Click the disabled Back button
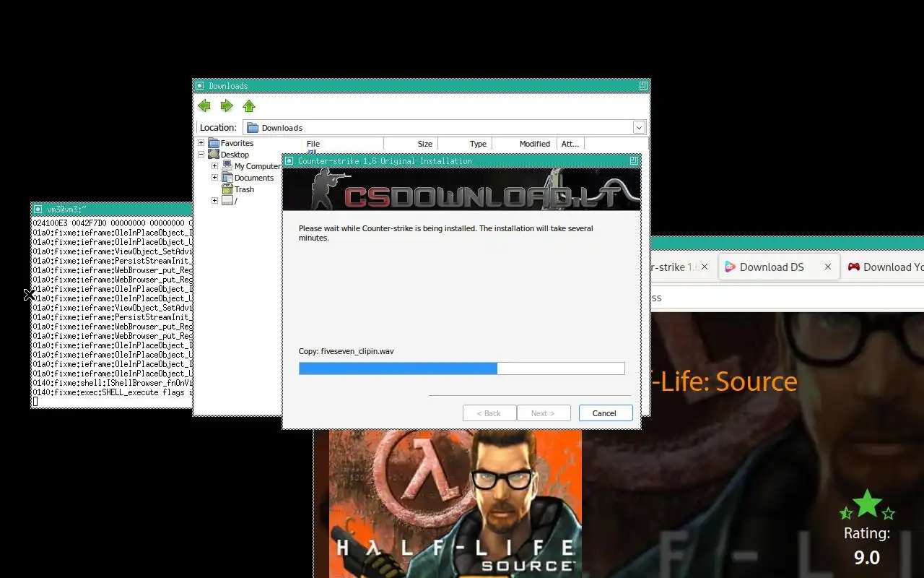Image resolution: width=924 pixels, height=578 pixels. [x=489, y=413]
